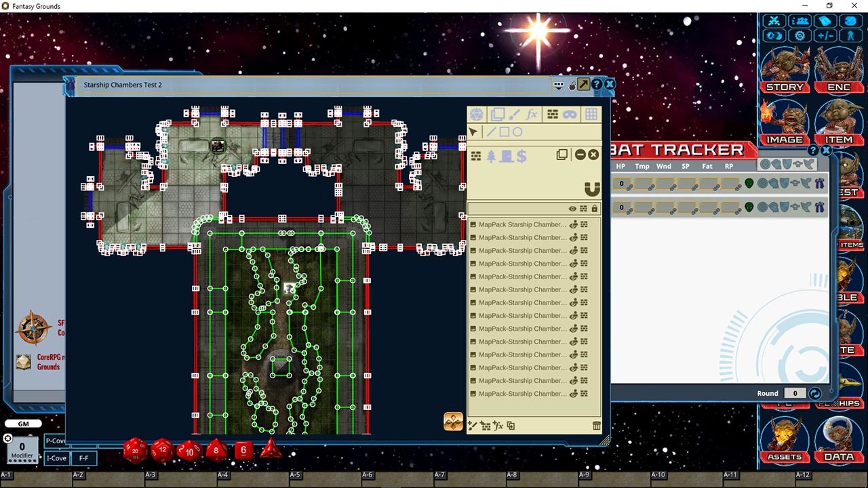
Task: Select first 'MapPack Starship Chamber...' layer row
Action: [x=534, y=224]
